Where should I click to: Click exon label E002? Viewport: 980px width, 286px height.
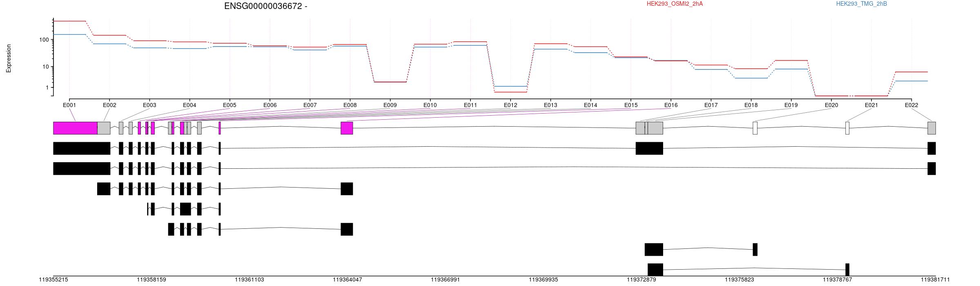tap(109, 105)
